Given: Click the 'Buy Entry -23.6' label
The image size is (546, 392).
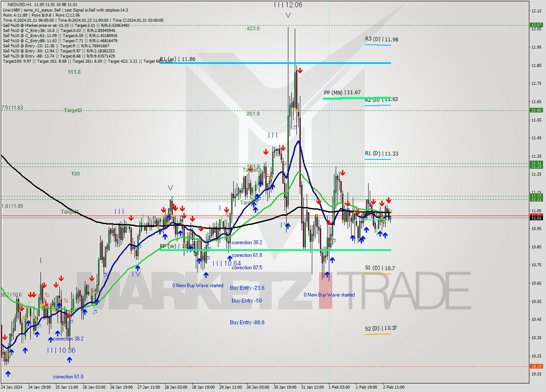Looking at the screenshot, I should tap(247, 288).
